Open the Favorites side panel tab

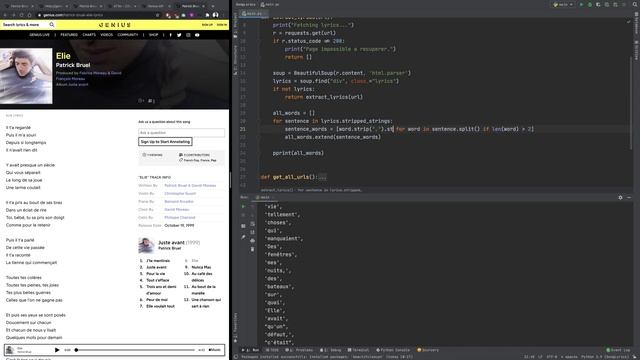pos(236,327)
